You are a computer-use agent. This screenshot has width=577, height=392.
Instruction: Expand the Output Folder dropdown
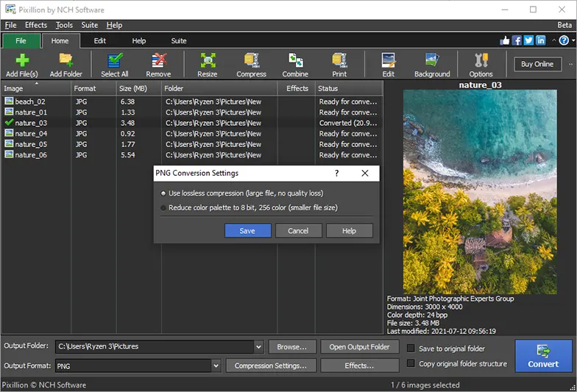pos(258,346)
